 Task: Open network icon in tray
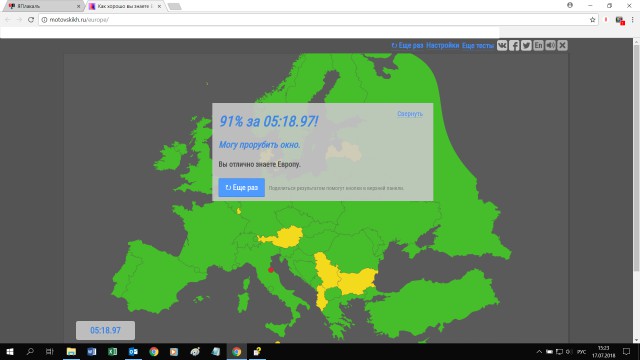click(559, 352)
